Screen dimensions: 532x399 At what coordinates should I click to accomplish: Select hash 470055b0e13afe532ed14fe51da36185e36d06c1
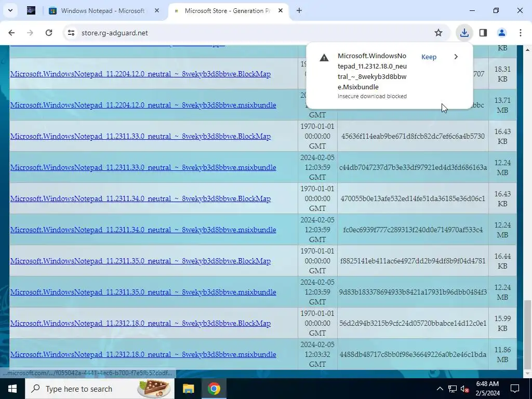pyautogui.click(x=413, y=199)
